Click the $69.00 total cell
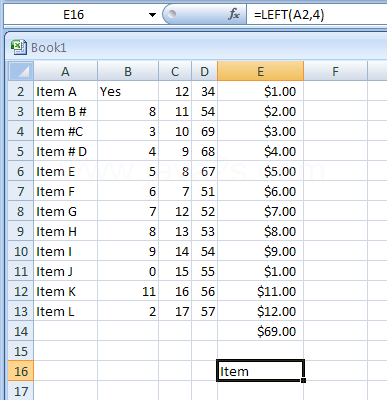Viewport: 387px width, 400px height. [261, 331]
